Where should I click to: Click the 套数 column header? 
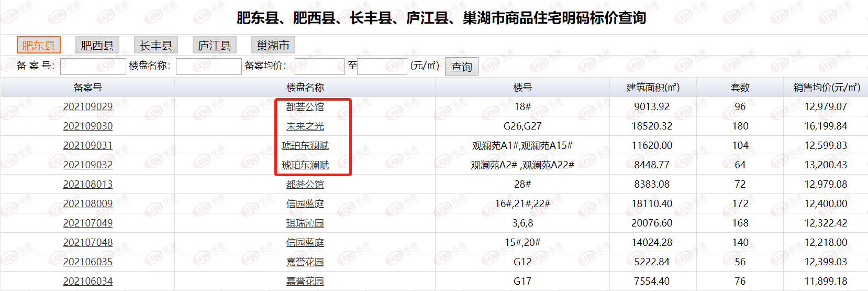tap(740, 87)
